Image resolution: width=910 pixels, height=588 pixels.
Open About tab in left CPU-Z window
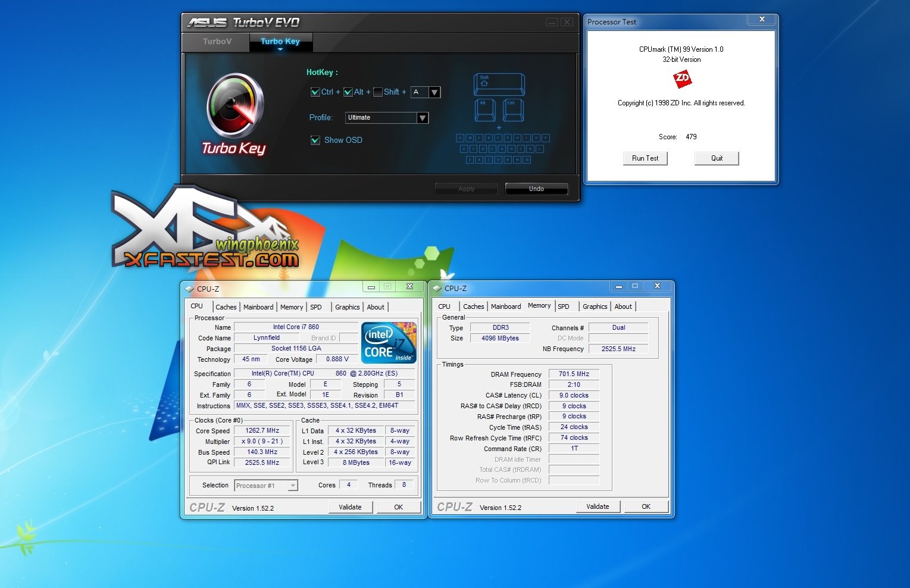(x=376, y=307)
